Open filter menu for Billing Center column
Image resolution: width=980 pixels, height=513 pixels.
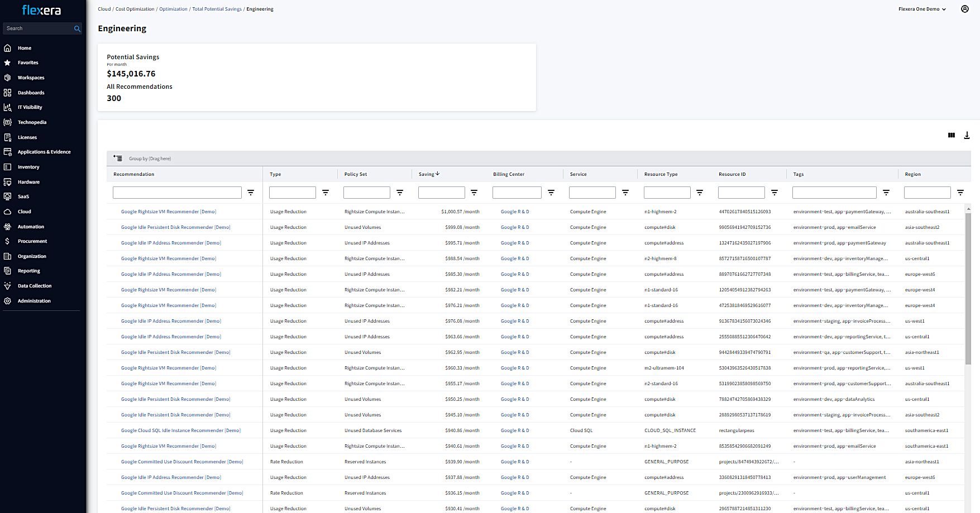551,193
